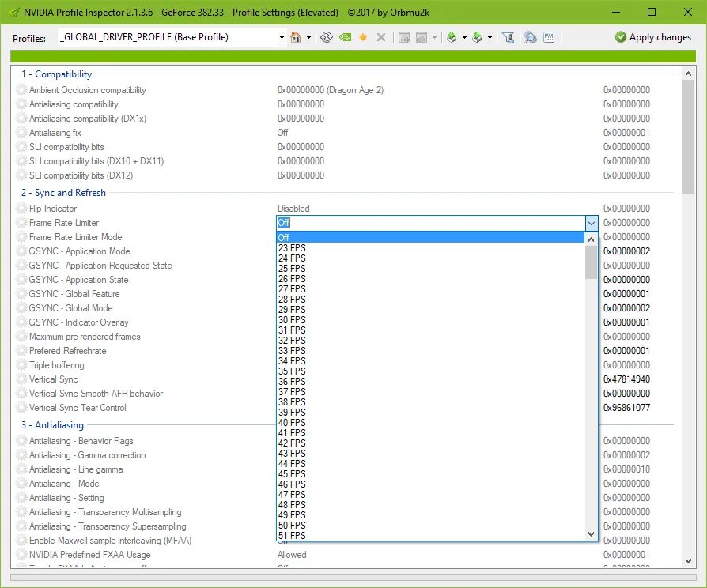Click the gear icon beside Antialiasing - Mode
Image resolution: width=707 pixels, height=588 pixels.
coord(21,484)
